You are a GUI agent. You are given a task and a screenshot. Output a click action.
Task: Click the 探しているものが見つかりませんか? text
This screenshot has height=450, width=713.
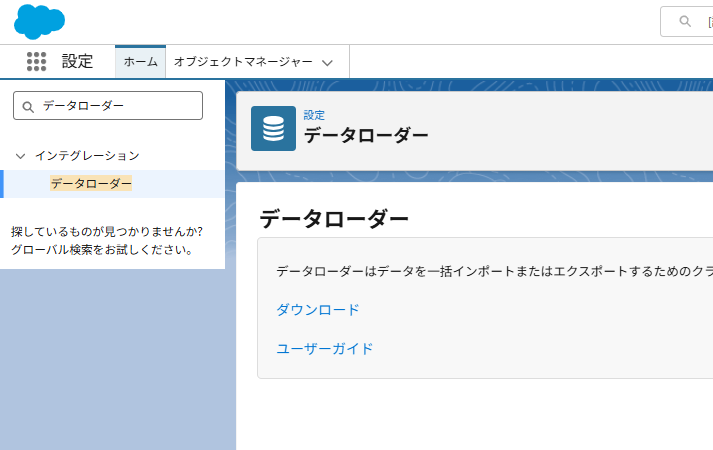point(107,231)
